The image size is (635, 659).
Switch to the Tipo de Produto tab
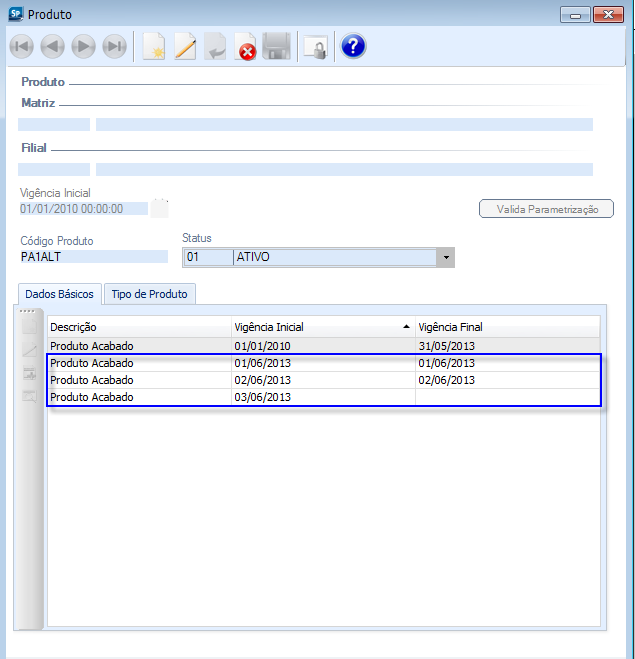pyautogui.click(x=151, y=294)
